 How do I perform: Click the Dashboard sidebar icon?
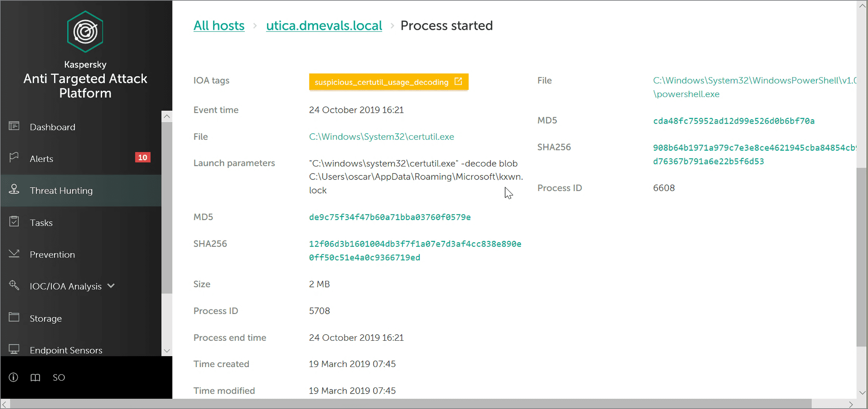pyautogui.click(x=14, y=126)
